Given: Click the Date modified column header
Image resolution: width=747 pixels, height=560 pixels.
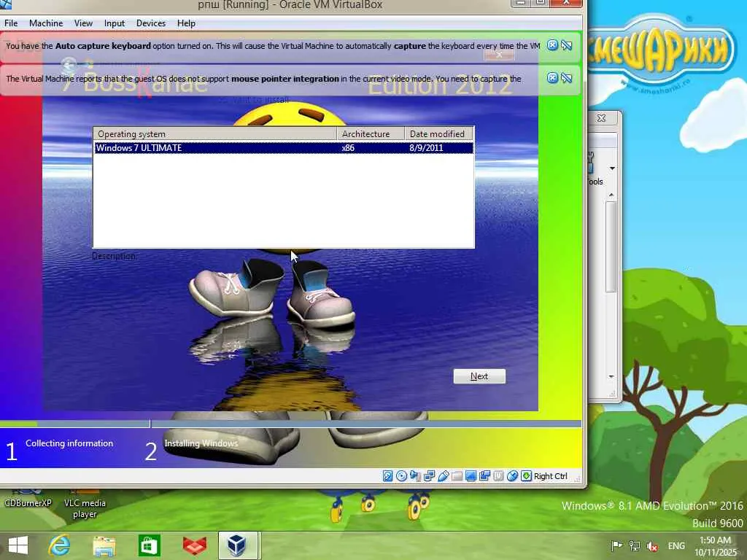Looking at the screenshot, I should point(438,134).
